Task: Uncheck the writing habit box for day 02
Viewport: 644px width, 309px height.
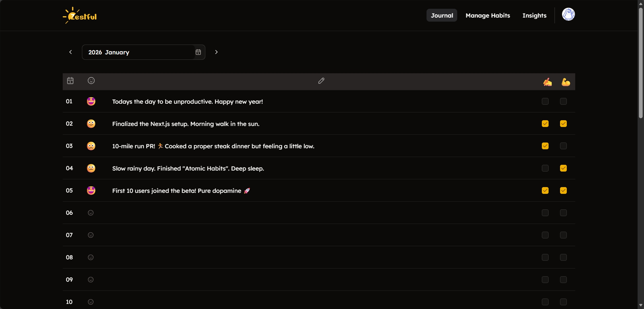Action: (x=545, y=124)
